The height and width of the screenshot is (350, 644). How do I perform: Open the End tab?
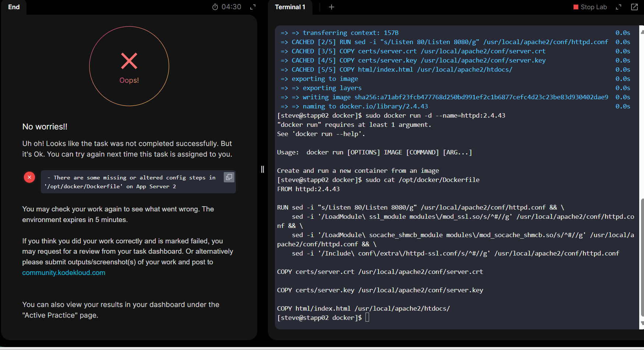coord(14,7)
